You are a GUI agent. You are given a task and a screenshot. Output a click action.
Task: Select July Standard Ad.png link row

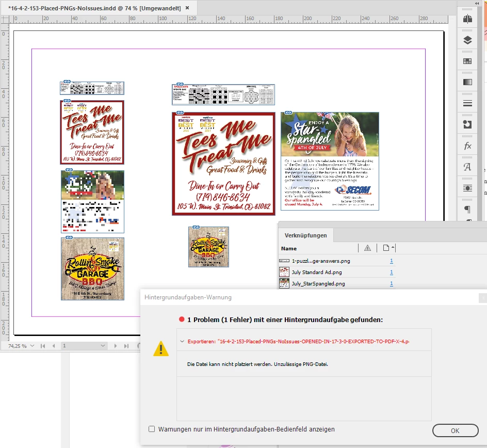(337, 272)
